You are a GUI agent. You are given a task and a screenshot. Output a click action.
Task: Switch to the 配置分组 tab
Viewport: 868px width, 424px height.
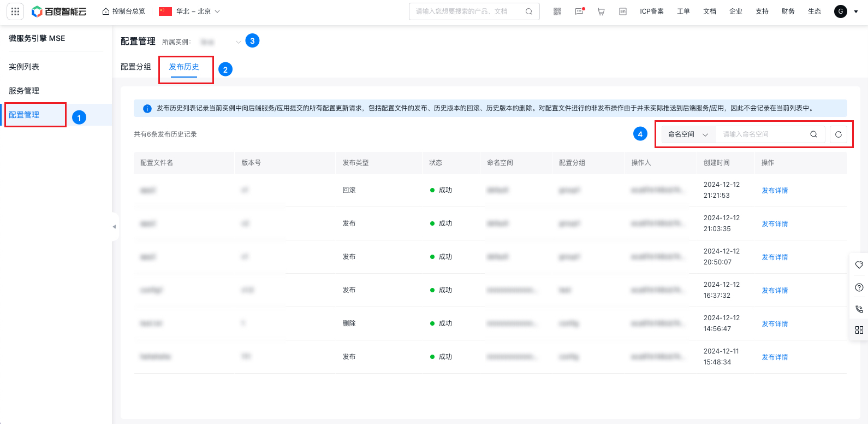coord(136,67)
